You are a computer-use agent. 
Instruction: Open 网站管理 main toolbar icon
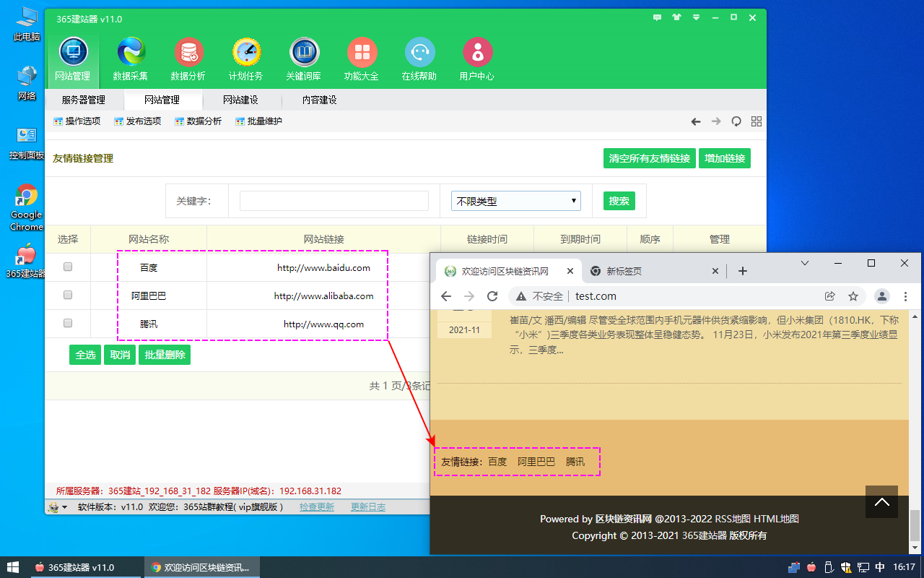click(73, 60)
